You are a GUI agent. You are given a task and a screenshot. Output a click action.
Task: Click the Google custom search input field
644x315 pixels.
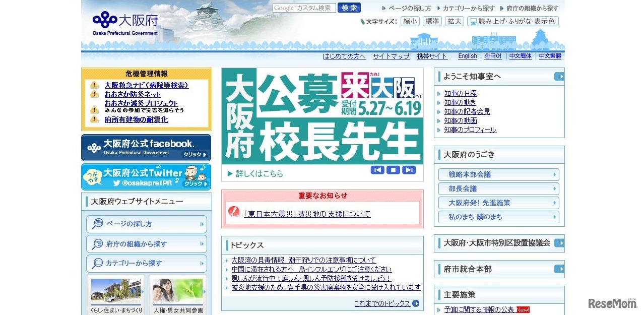tap(304, 8)
